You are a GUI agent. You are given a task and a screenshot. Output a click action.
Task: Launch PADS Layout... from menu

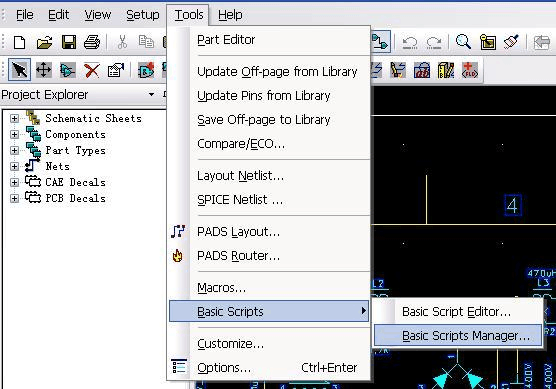[269, 232]
